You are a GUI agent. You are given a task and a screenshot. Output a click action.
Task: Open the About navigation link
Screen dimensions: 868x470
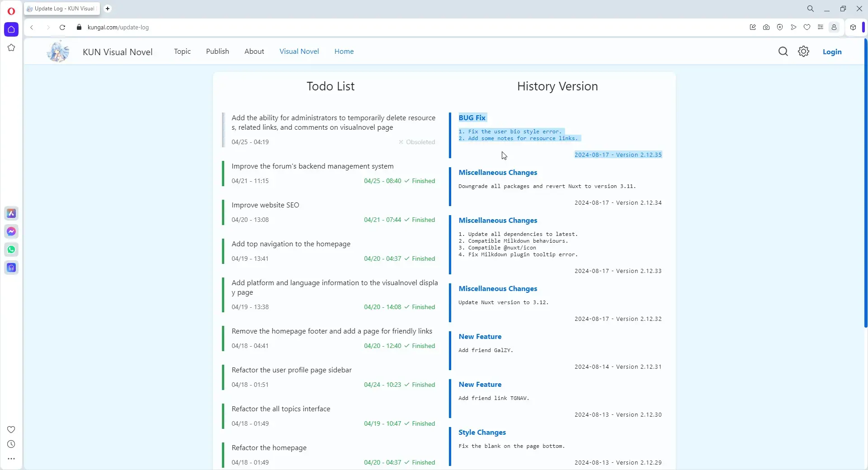pos(254,52)
